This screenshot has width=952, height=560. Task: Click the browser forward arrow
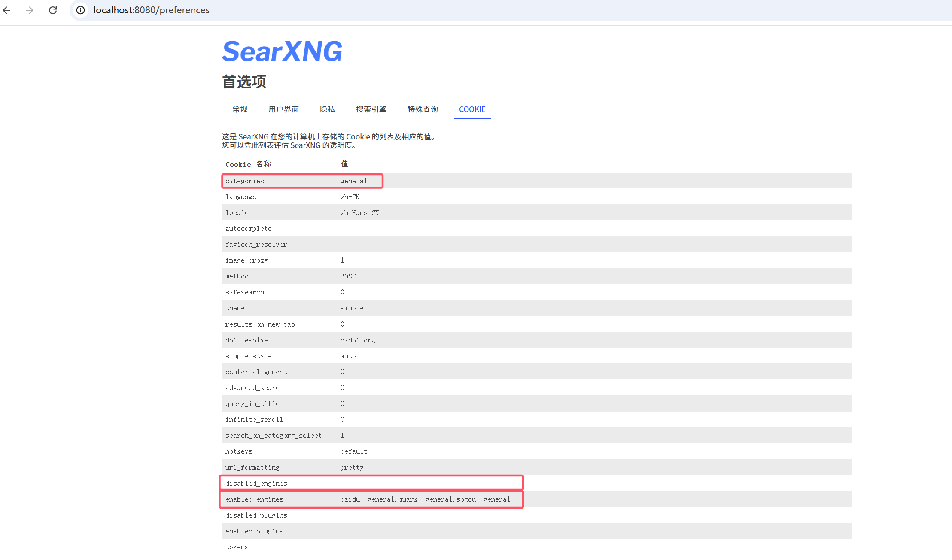tap(29, 10)
